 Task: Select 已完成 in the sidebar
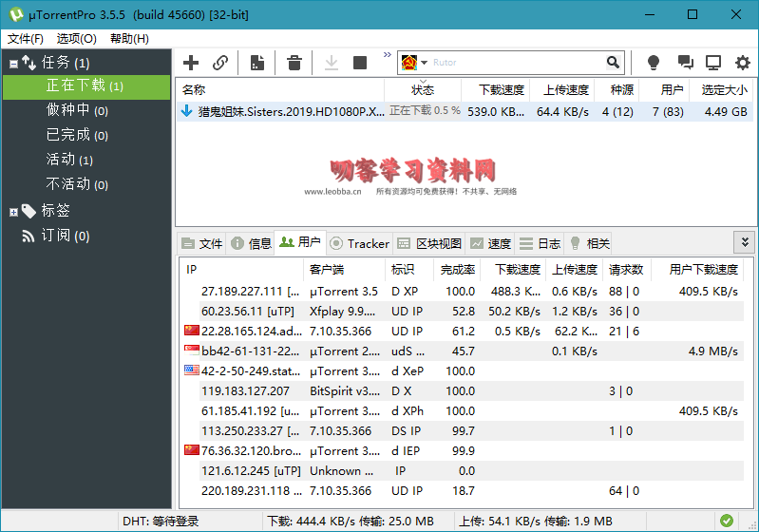pos(68,135)
